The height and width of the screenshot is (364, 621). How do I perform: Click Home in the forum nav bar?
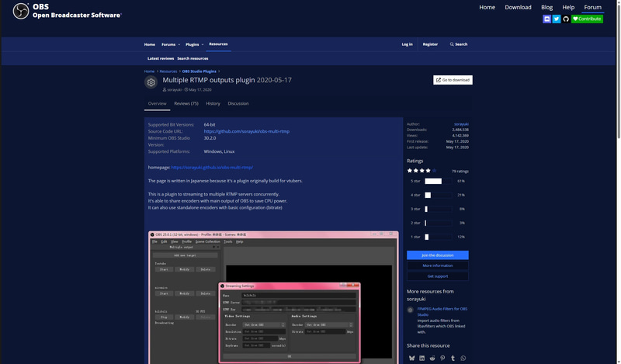pos(149,44)
